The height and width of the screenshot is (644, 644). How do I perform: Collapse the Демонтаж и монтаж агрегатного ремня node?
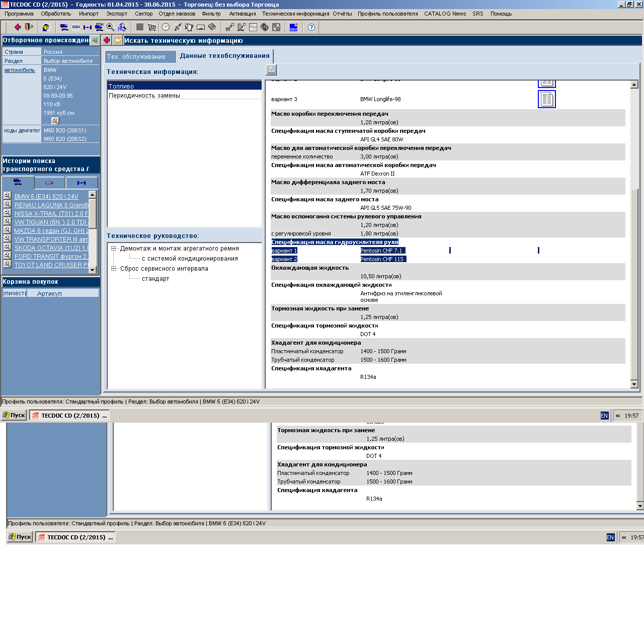tap(114, 249)
